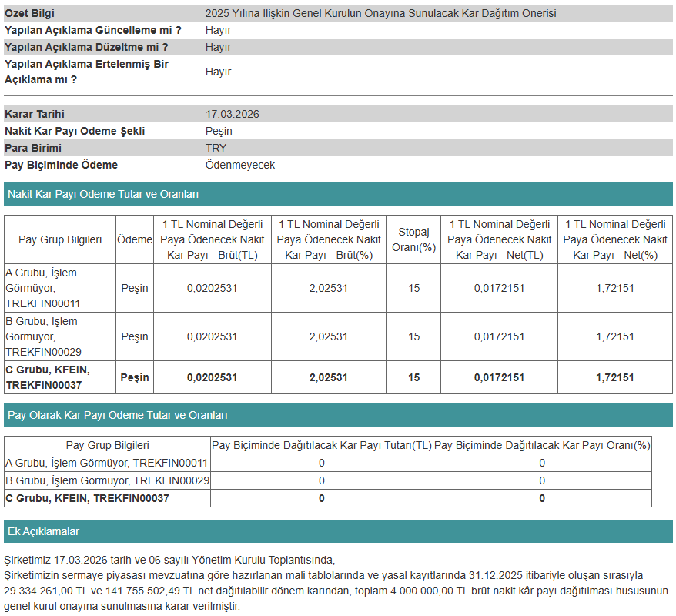Select the "Stopaj Oranı(%)" column header
The height and width of the screenshot is (616, 676).
point(413,239)
